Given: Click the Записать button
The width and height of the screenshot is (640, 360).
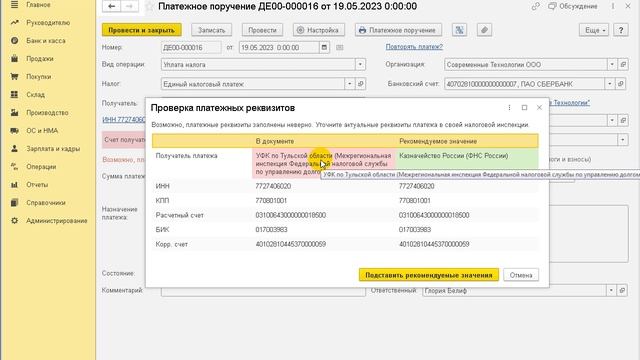Looking at the screenshot, I should (211, 30).
